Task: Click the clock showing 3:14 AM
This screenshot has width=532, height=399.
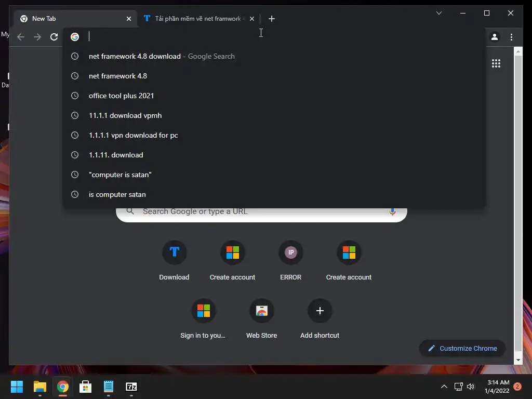Action: (498, 387)
